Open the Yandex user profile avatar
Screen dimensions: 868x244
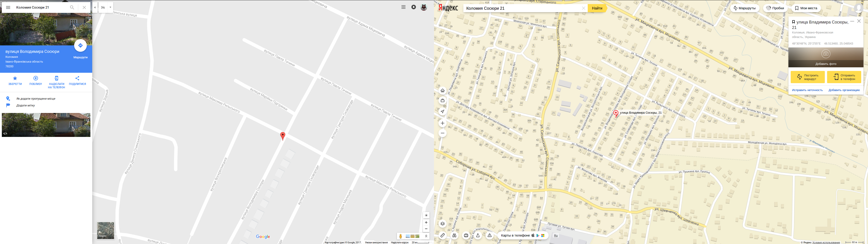[859, 8]
